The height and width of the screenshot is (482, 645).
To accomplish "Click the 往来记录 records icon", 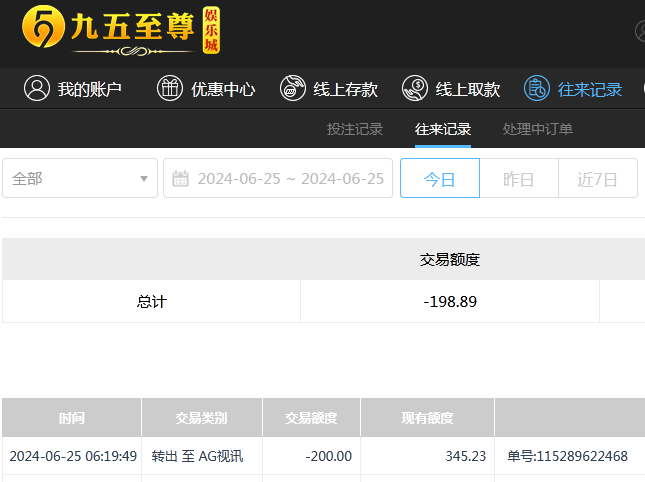I will 537,88.
